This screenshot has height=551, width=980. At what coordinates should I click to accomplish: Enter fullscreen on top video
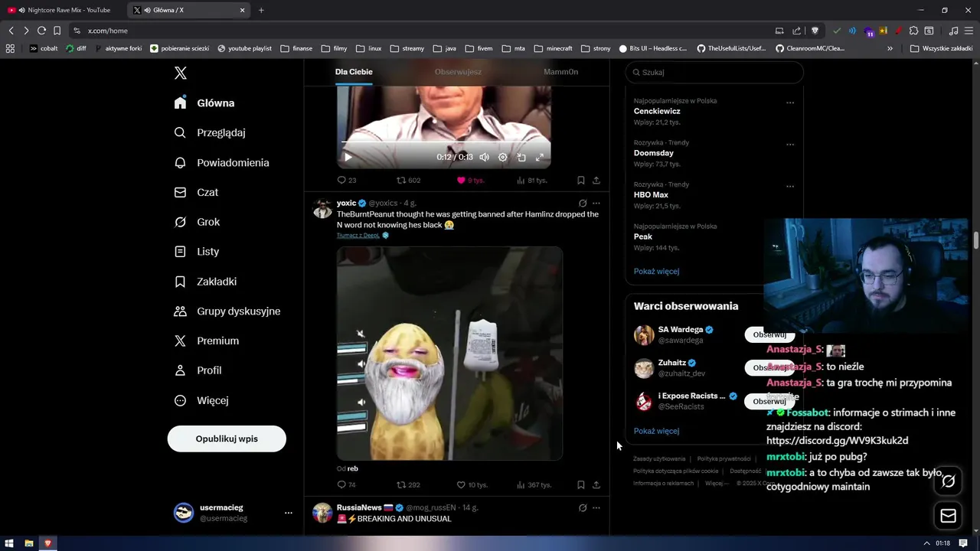point(539,157)
